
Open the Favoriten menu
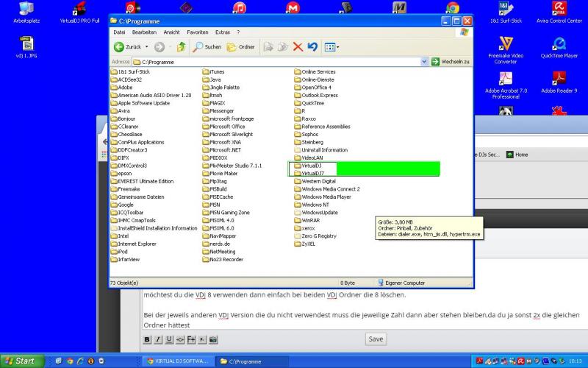click(197, 32)
